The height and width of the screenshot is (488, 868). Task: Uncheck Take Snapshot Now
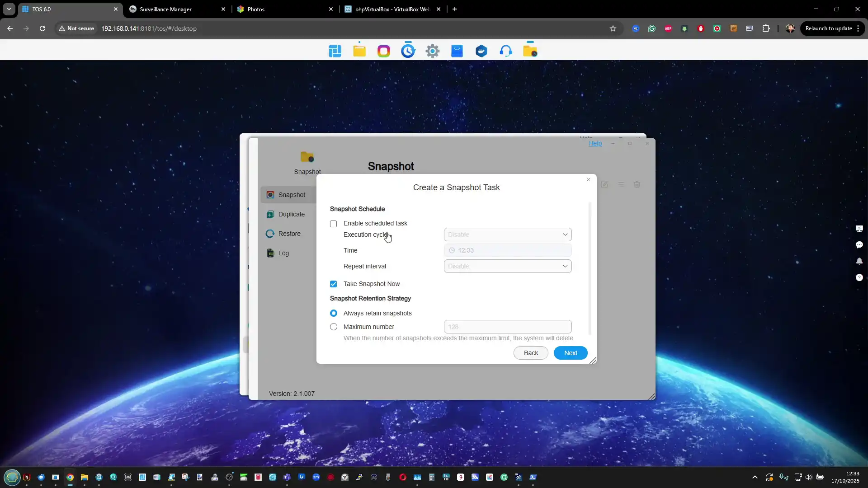[x=334, y=284]
